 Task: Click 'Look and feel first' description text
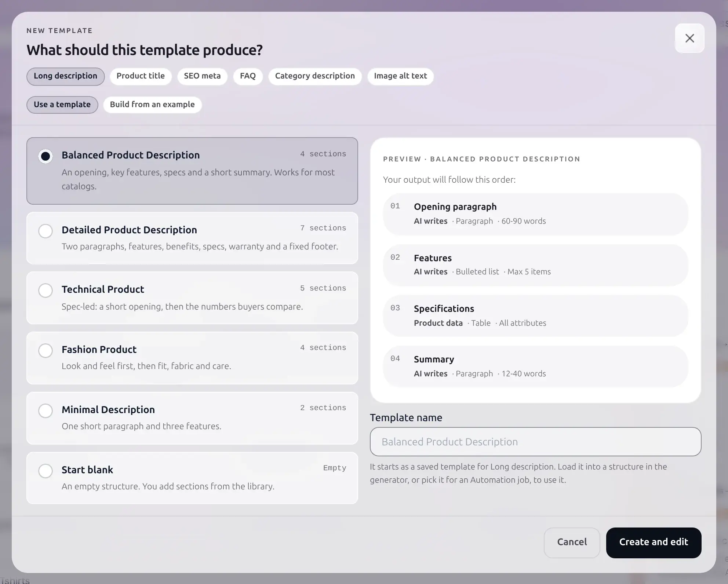(146, 366)
